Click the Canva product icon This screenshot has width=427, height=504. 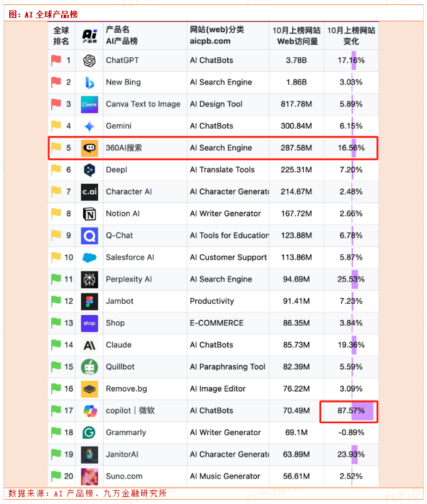point(89,104)
